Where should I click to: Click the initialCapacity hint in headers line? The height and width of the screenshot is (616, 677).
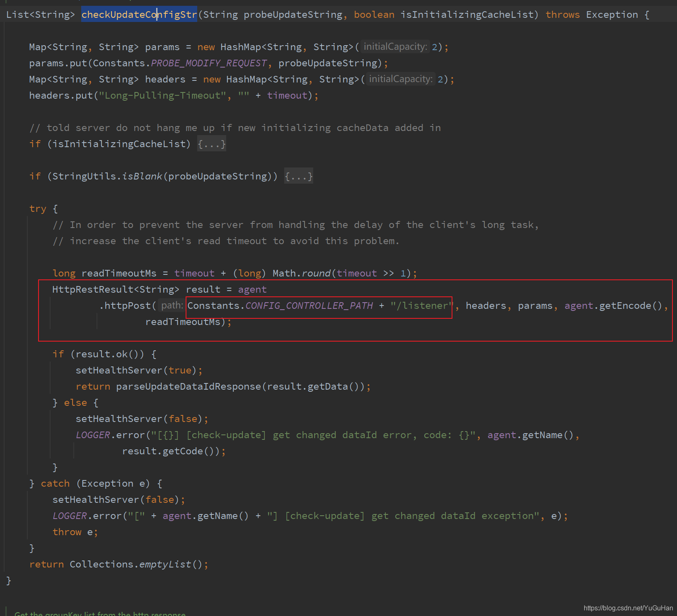pos(401,79)
